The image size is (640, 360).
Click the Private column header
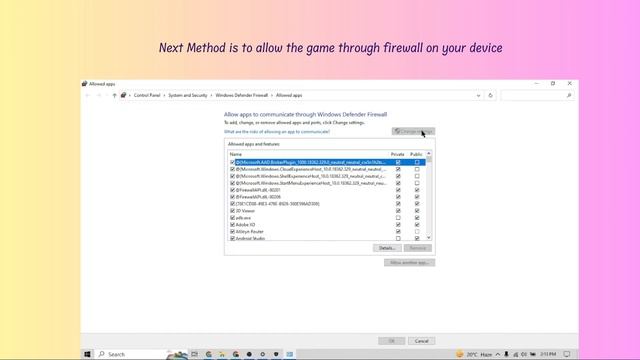click(398, 154)
